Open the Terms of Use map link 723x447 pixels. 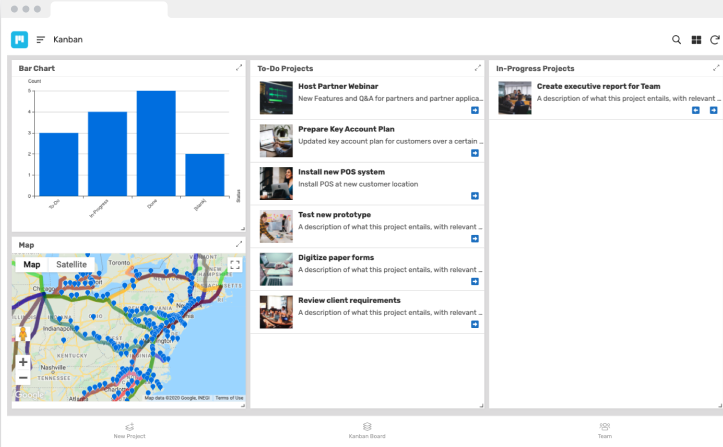(229, 398)
